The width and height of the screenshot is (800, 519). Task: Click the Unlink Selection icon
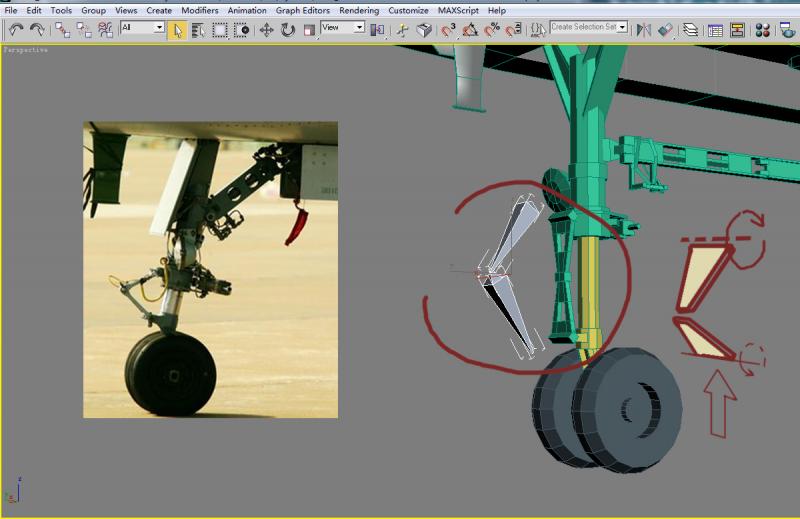[84, 30]
